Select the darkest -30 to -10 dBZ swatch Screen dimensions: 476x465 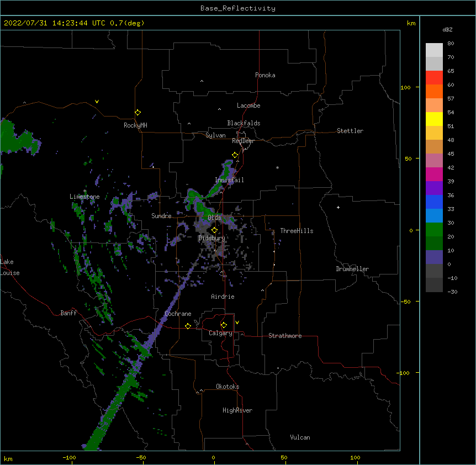[x=434, y=285]
